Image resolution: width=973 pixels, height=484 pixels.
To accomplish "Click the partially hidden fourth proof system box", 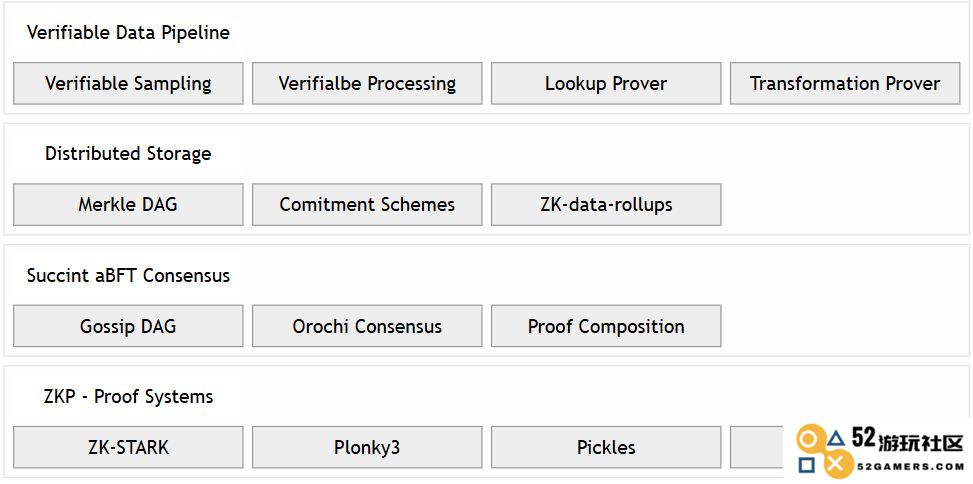I will 757,447.
